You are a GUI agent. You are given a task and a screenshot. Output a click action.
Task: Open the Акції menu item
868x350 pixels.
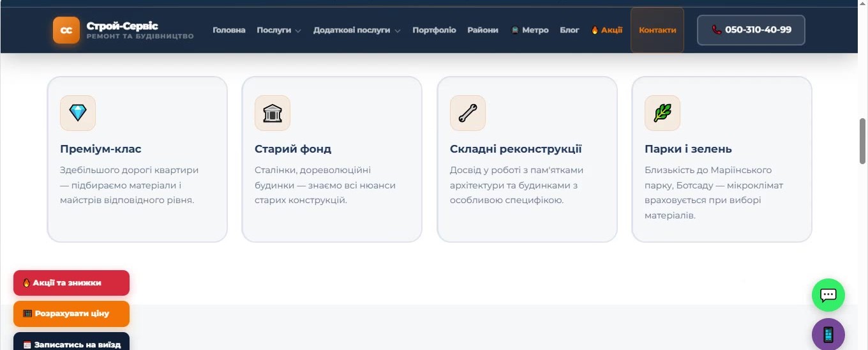click(x=607, y=30)
